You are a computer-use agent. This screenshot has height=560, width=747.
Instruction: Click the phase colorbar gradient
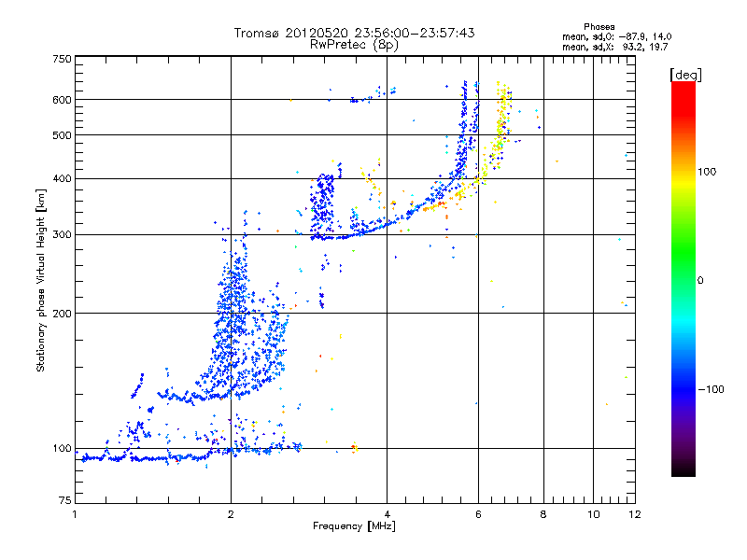684,278
